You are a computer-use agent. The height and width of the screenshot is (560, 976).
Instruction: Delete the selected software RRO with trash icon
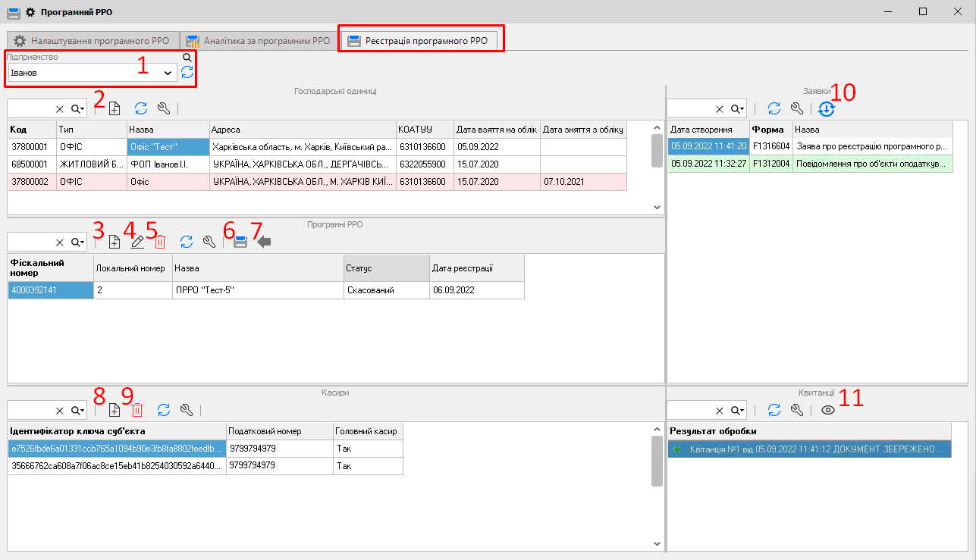[160, 242]
